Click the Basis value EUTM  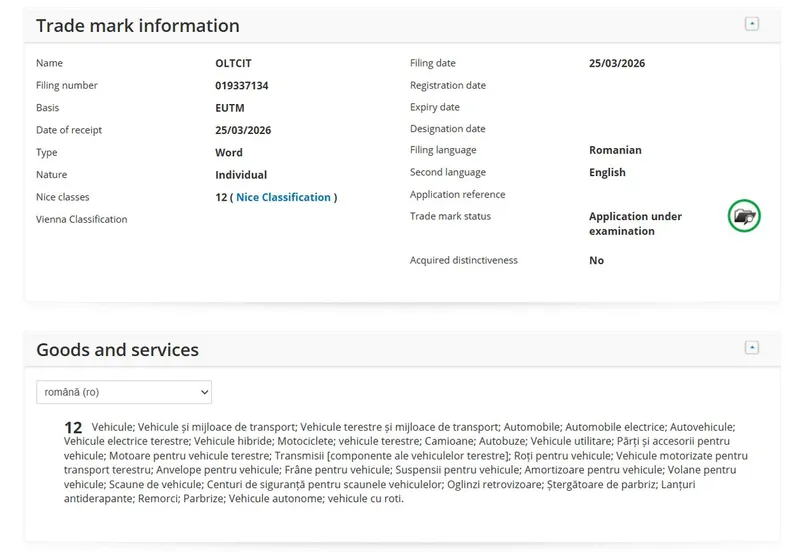(x=230, y=108)
